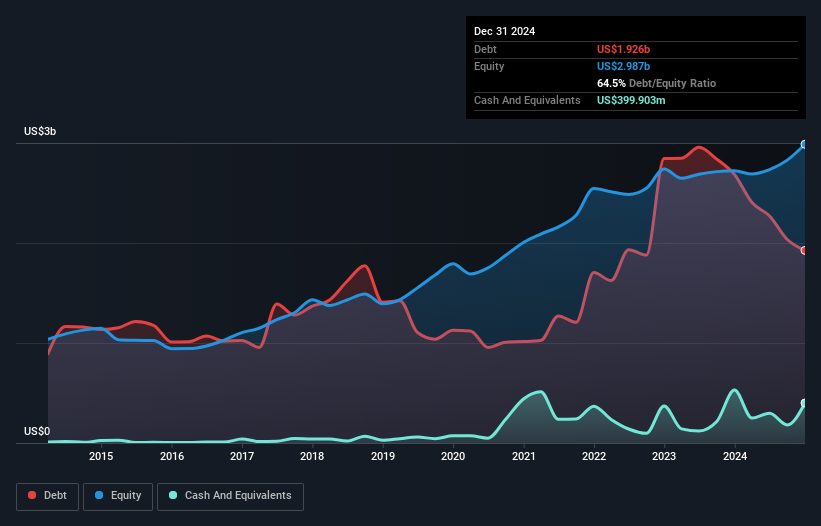Select the red Debt endpoint marker
This screenshot has width=821, height=526.
[804, 251]
